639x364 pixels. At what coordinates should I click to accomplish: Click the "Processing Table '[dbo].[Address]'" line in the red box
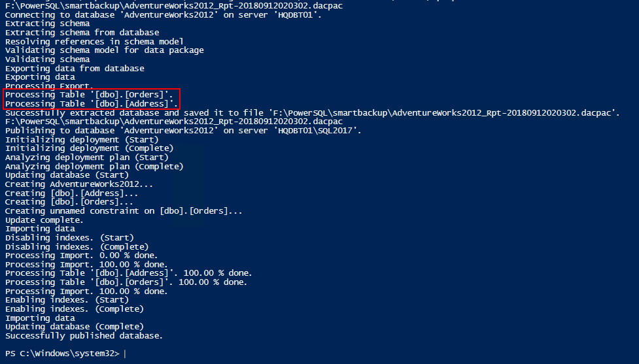click(92, 104)
